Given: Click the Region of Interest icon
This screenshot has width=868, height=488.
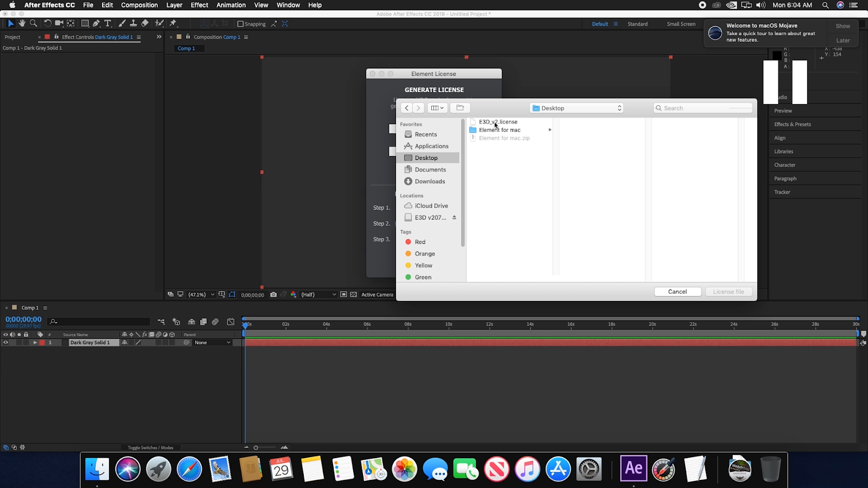Looking at the screenshot, I should click(343, 294).
